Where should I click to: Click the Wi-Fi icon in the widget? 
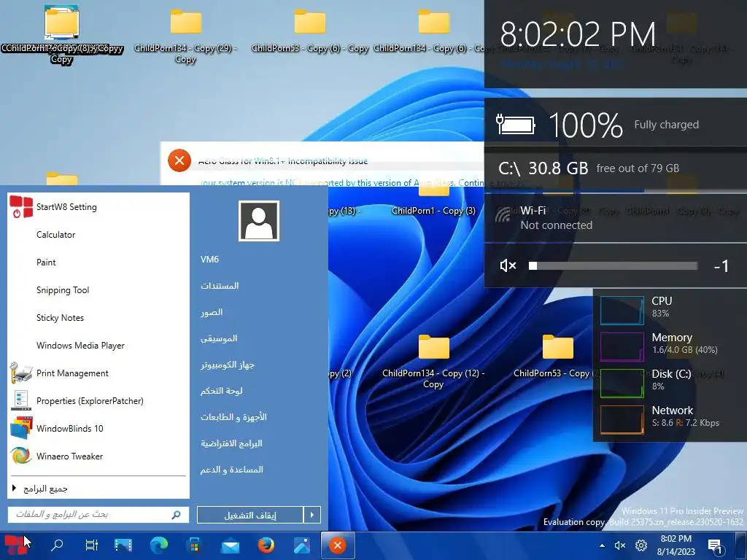point(503,215)
